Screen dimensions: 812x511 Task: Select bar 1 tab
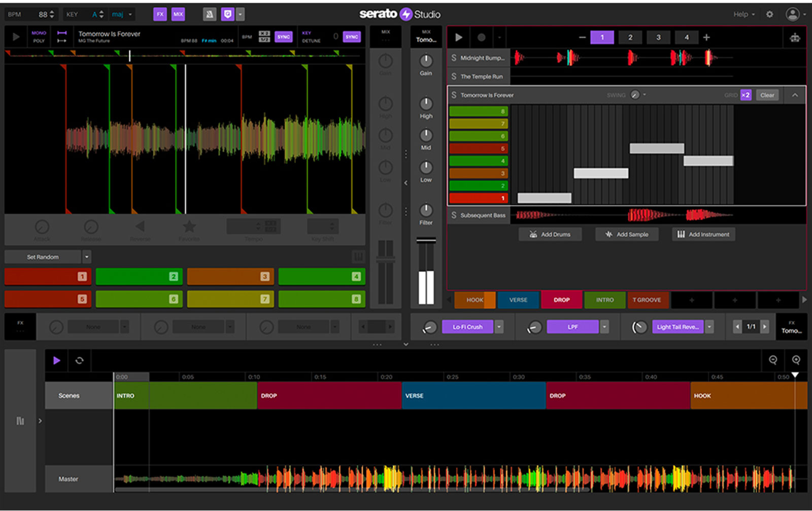tap(602, 37)
